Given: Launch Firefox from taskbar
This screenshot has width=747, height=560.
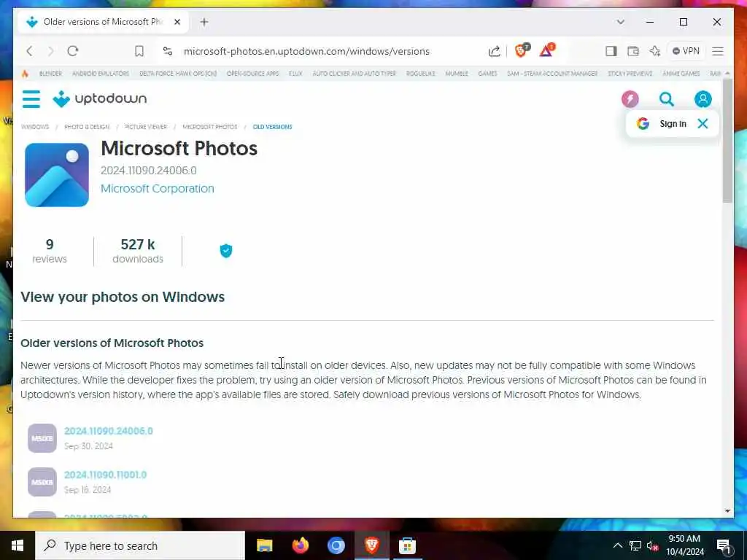Looking at the screenshot, I should tap(300, 545).
